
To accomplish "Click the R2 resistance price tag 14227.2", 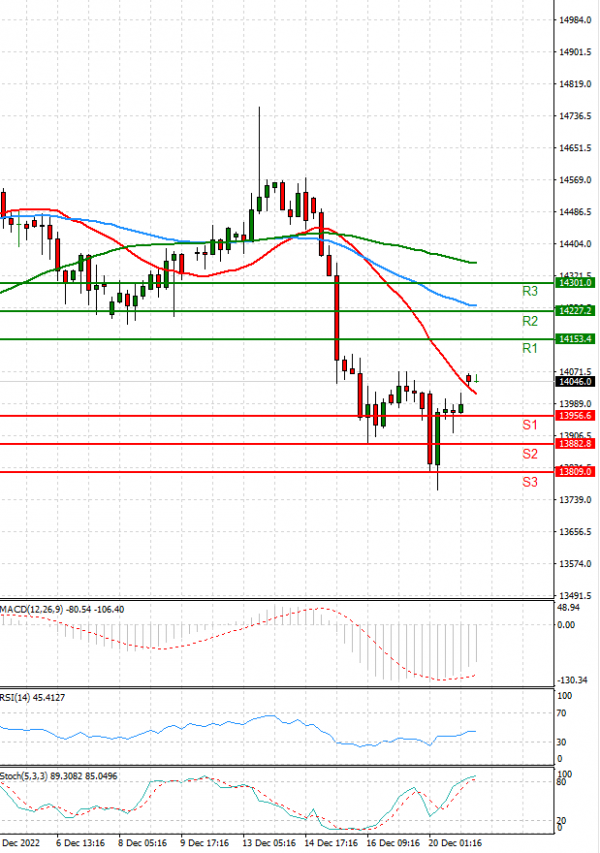I will coord(574,311).
